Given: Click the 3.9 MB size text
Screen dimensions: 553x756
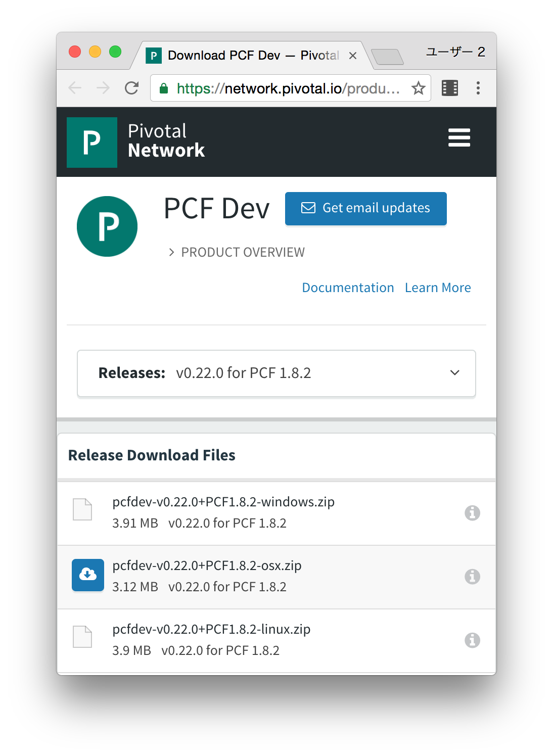Looking at the screenshot, I should pyautogui.click(x=131, y=650).
